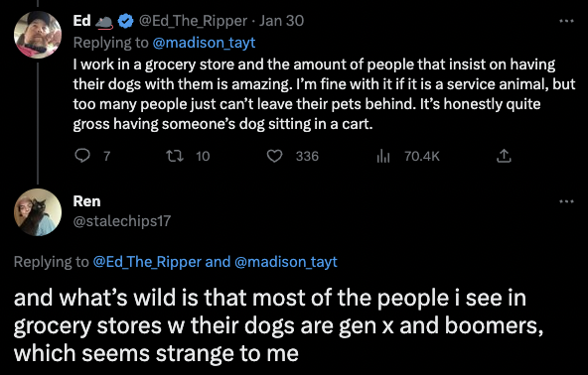Retweet Ed's tweet using the retweet arrows icon
588x375 pixels.
pos(175,156)
